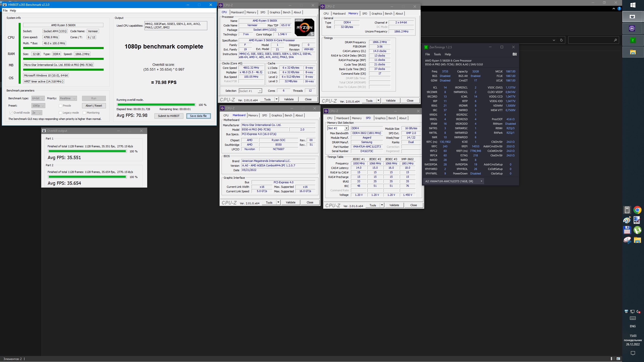Launch uTorrent from taskbar
Viewport: 644px width, 362px height.
[637, 230]
